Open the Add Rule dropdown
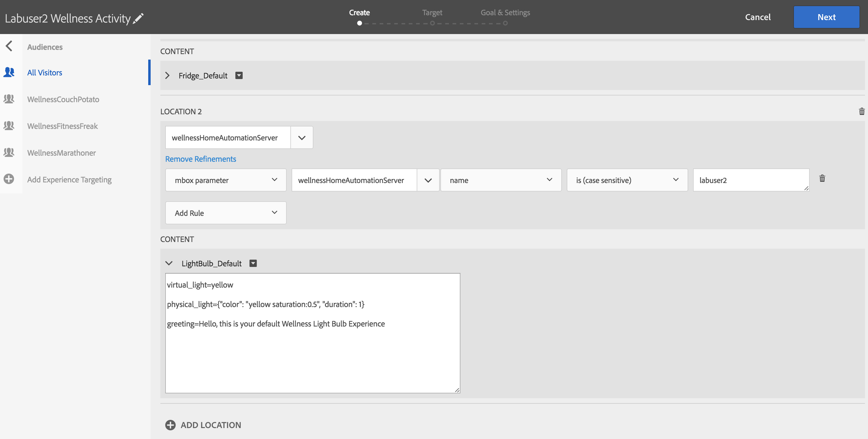The width and height of the screenshot is (868, 439). point(226,213)
